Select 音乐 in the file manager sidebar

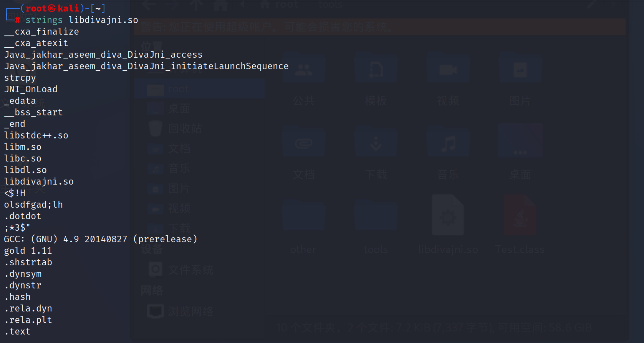199,168
